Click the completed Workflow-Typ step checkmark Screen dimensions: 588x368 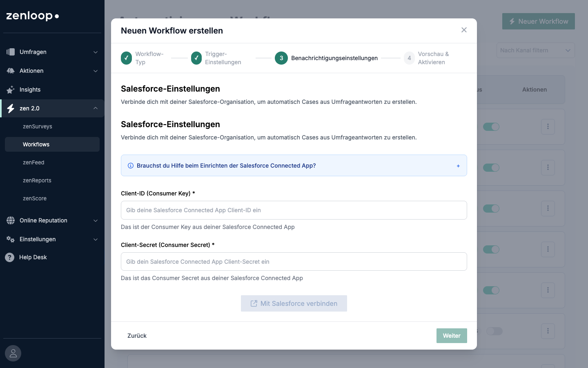tap(126, 58)
